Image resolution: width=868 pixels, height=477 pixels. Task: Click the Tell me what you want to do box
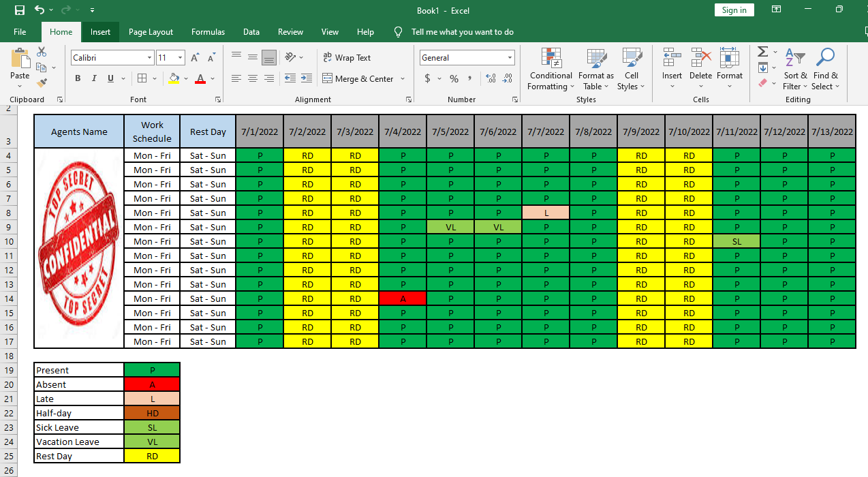[462, 32]
